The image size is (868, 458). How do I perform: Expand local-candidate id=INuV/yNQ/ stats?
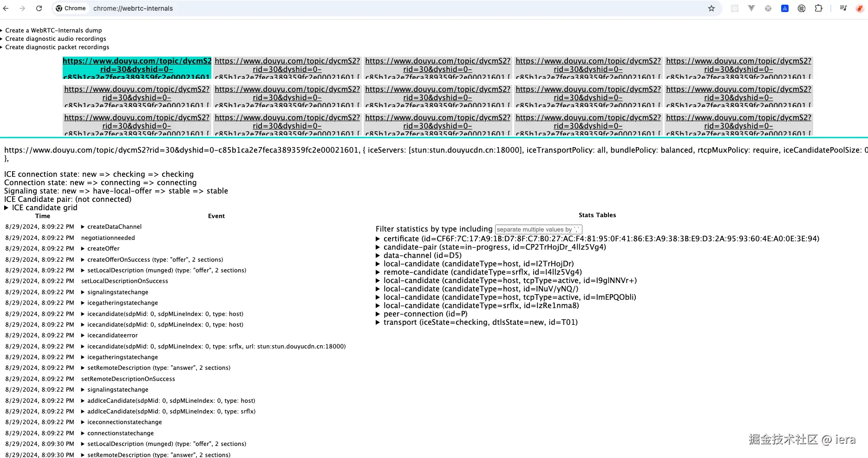click(x=477, y=289)
